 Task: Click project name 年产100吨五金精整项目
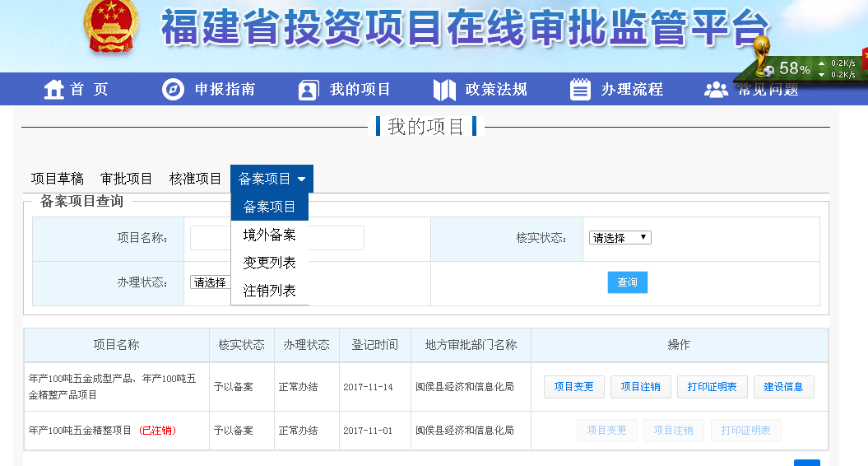tap(81, 431)
